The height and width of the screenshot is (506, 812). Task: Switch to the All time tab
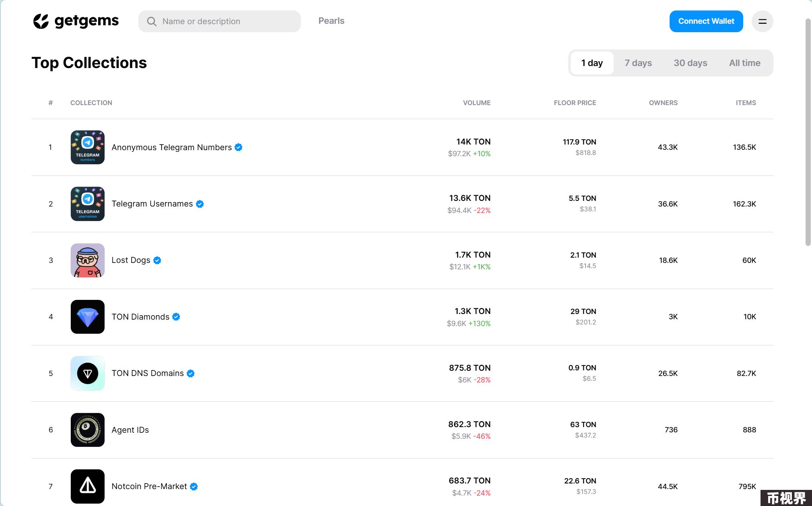pos(745,63)
